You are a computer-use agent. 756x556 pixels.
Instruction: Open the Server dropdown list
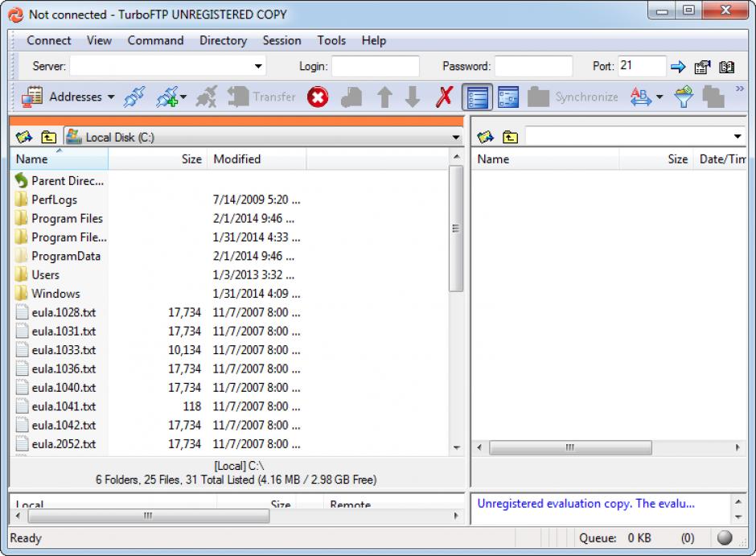tap(258, 66)
